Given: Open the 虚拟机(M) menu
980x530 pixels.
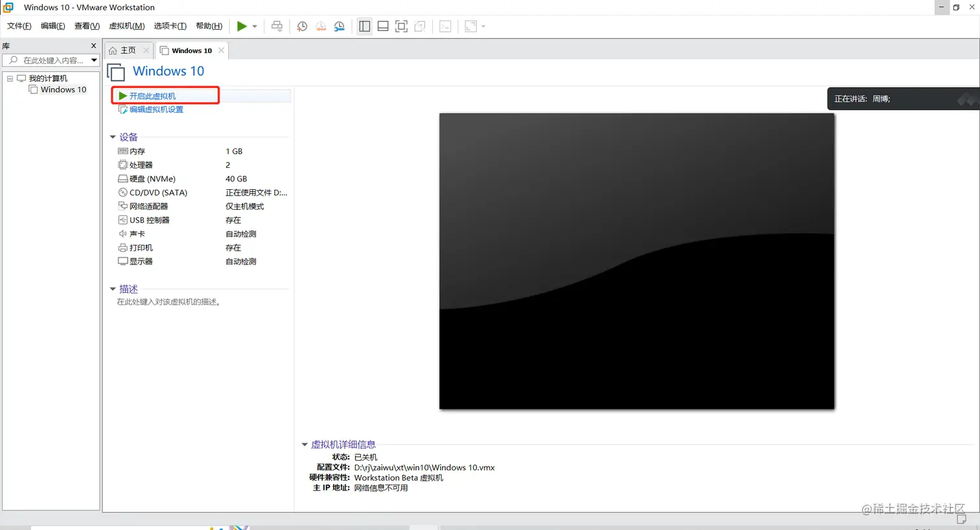Looking at the screenshot, I should point(127,26).
